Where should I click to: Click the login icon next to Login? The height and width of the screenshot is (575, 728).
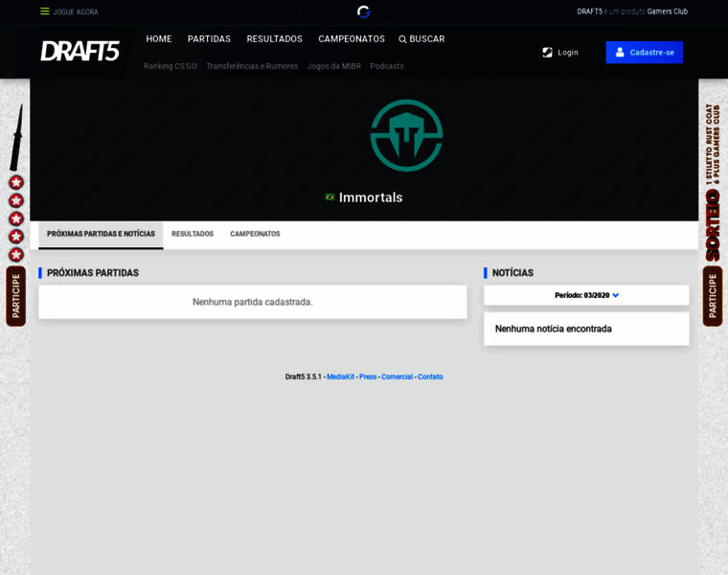[x=547, y=53]
